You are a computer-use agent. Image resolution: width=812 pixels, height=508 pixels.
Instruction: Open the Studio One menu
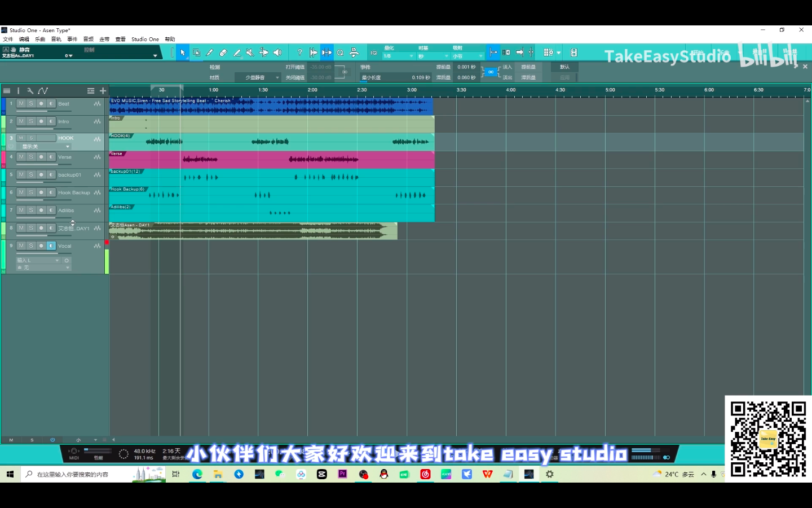coord(145,40)
